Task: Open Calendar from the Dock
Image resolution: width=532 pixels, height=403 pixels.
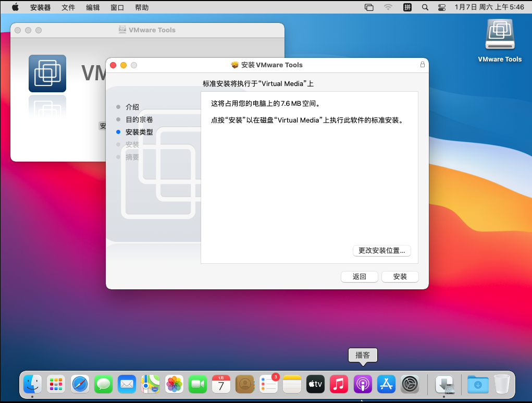Action: point(221,384)
